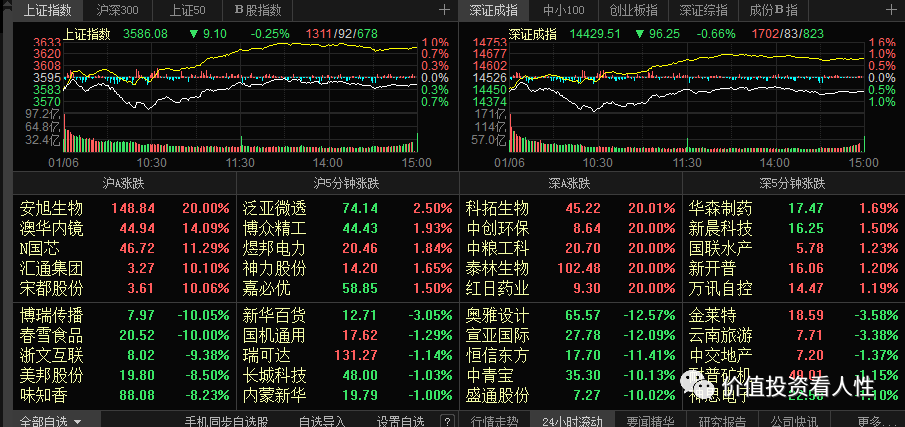Select the 深A涨跌 column header

click(569, 184)
